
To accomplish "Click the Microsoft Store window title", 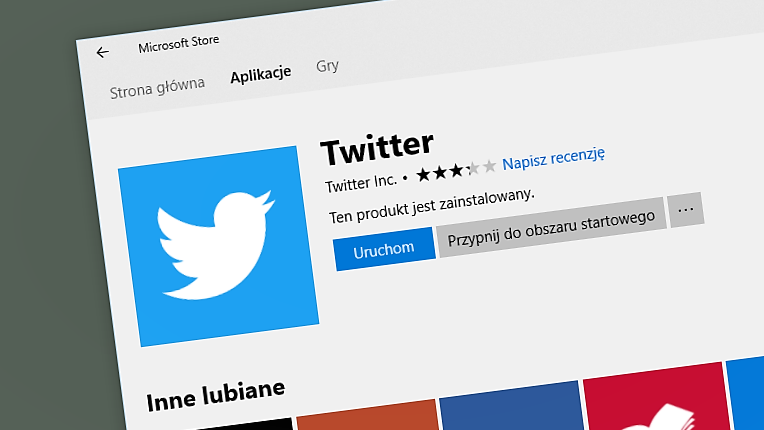I will [179, 44].
